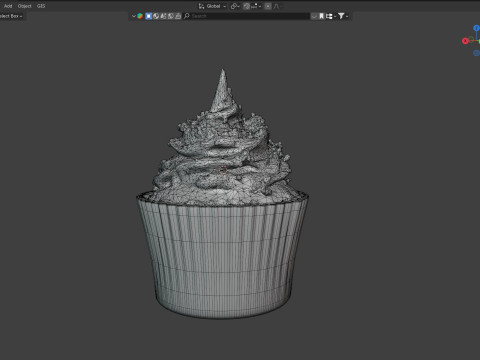Click the blue highlighted square icon
Viewport: 480px width, 360px height.
point(149,16)
